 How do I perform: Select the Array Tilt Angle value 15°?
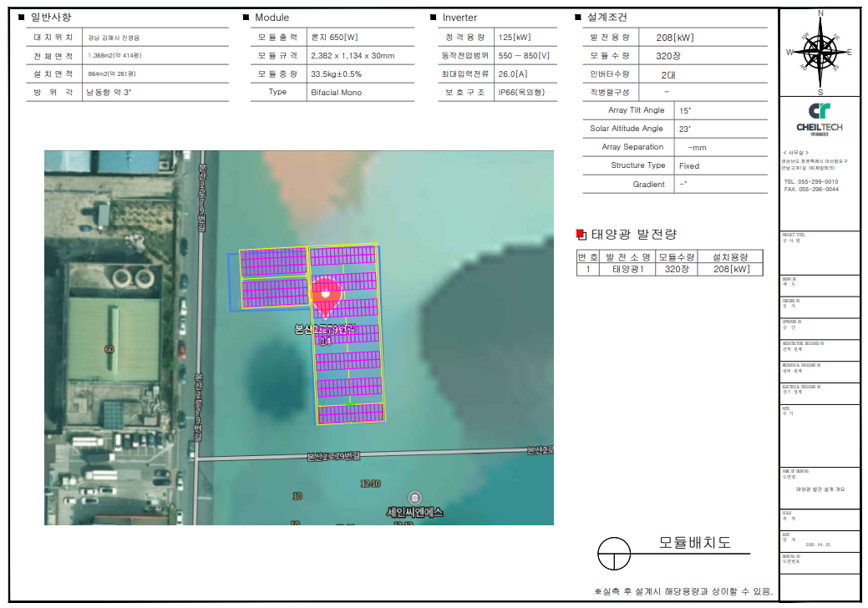click(x=685, y=110)
